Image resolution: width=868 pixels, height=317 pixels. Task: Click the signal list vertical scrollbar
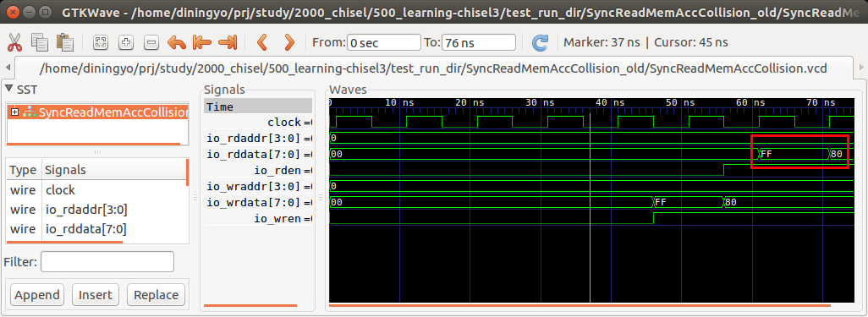(187, 172)
